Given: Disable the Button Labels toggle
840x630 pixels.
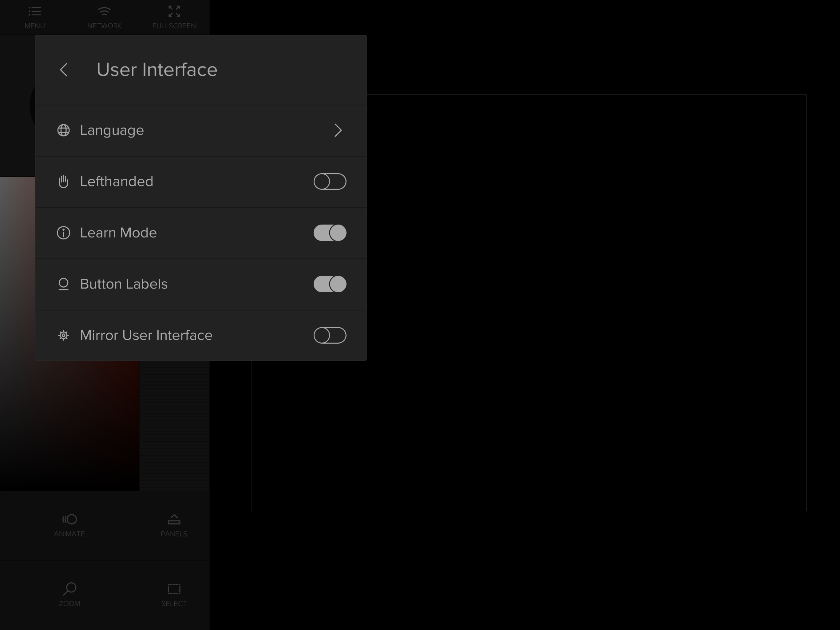Looking at the screenshot, I should coord(330,284).
